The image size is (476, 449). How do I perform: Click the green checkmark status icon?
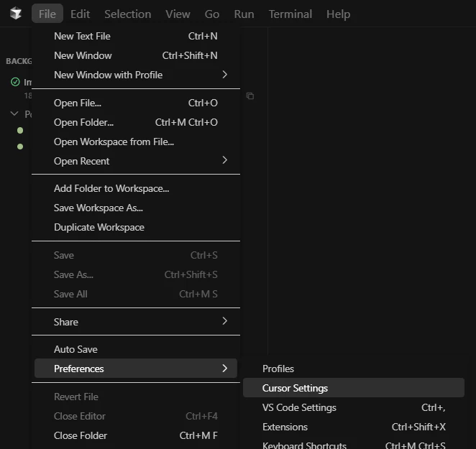[15, 82]
